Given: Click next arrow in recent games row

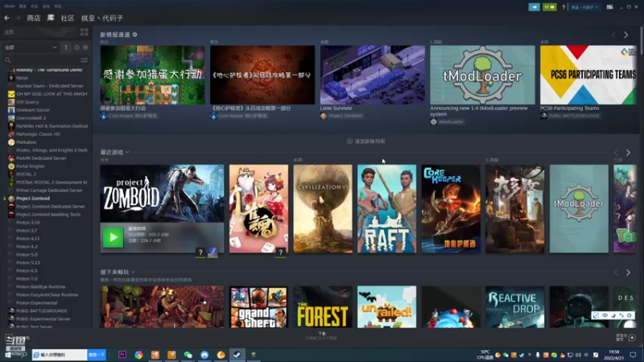Looking at the screenshot, I should coord(628,153).
